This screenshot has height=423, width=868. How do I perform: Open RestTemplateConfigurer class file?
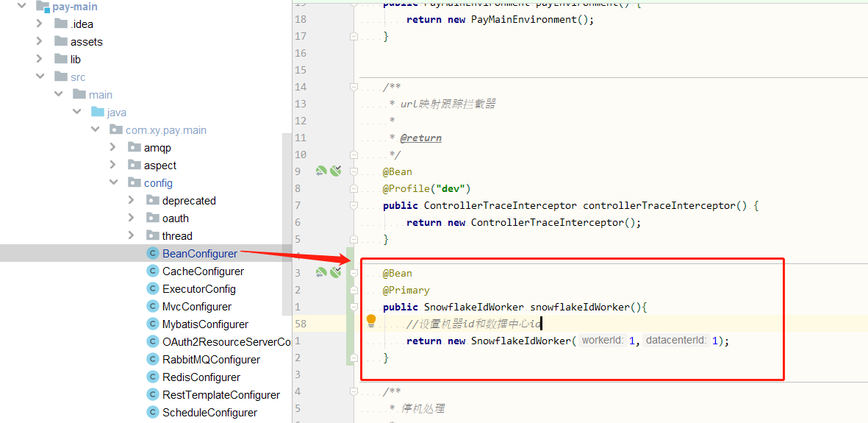click(221, 395)
